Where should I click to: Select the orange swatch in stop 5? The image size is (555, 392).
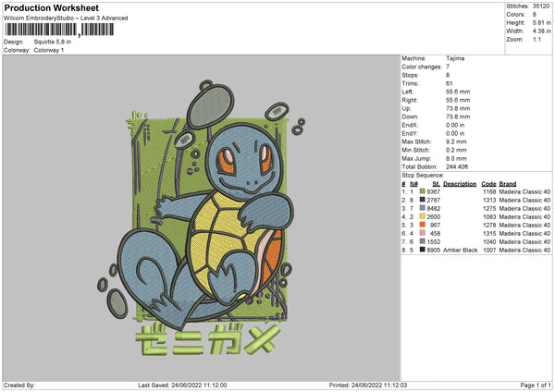click(x=423, y=225)
